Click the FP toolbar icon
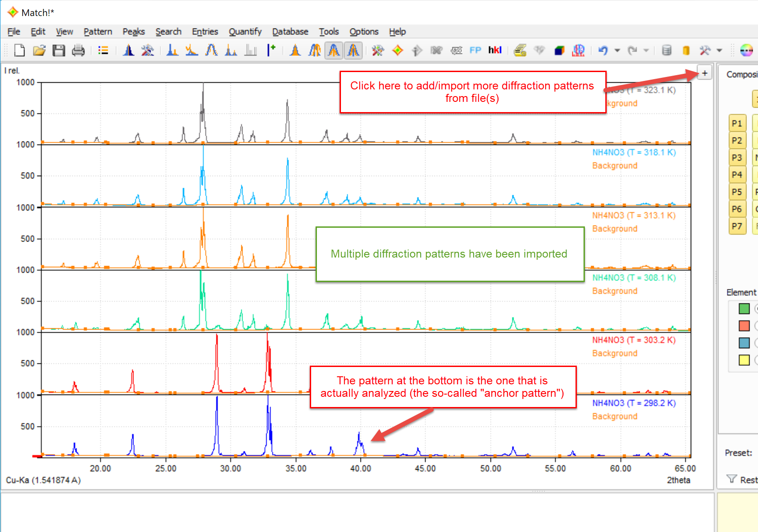This screenshot has width=758, height=532. pos(475,50)
